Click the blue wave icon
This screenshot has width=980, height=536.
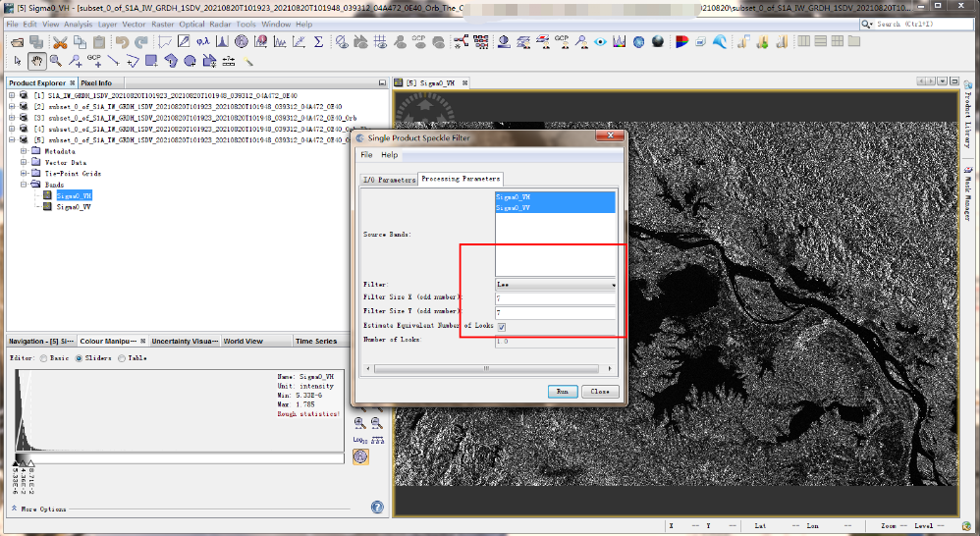pyautogui.click(x=720, y=42)
